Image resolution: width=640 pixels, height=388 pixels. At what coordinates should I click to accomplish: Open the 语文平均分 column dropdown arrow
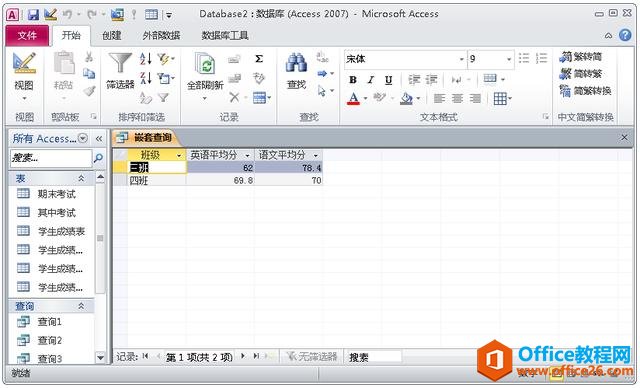click(316, 155)
